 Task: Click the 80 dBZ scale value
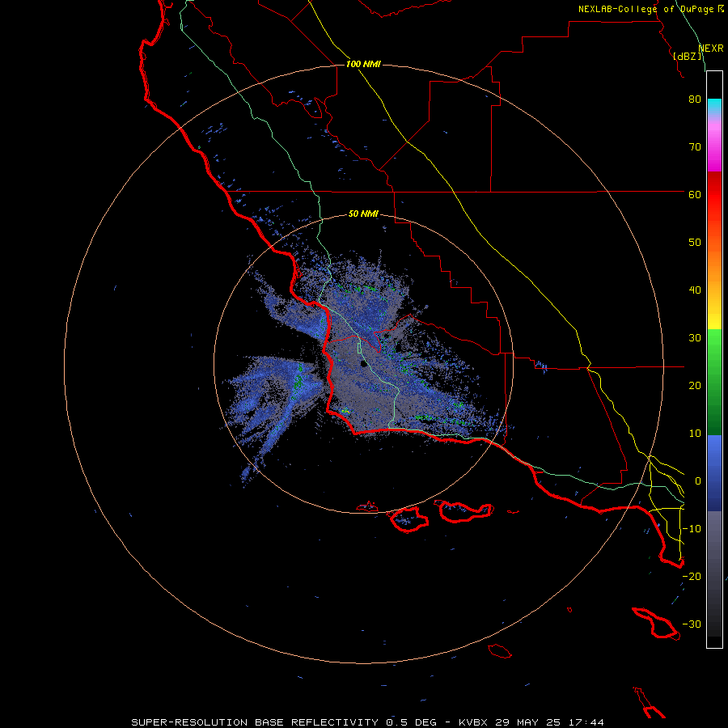click(695, 99)
